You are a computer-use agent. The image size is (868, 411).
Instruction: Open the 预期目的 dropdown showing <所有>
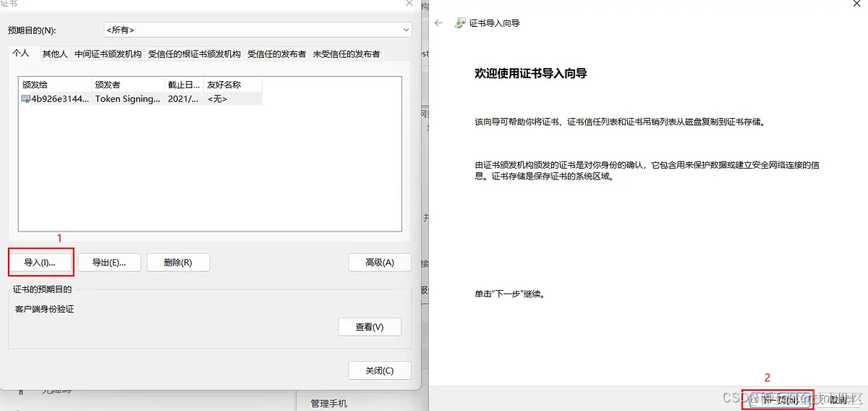(258, 30)
